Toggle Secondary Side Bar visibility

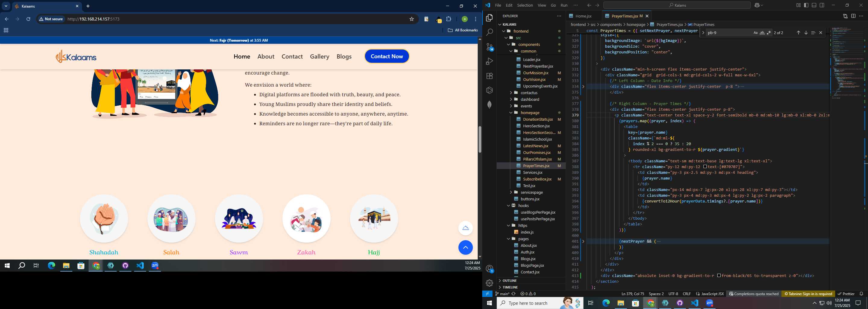[x=822, y=5]
